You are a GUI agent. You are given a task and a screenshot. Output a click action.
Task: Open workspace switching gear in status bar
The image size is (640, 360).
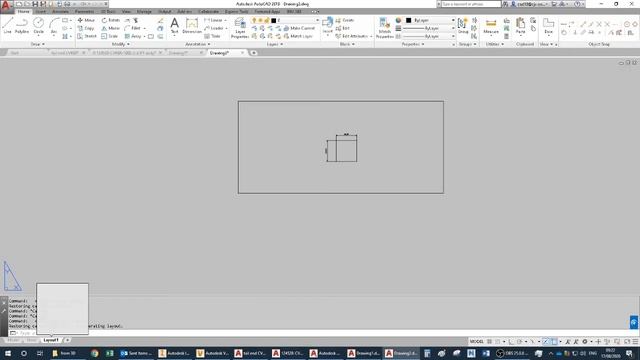584,341
